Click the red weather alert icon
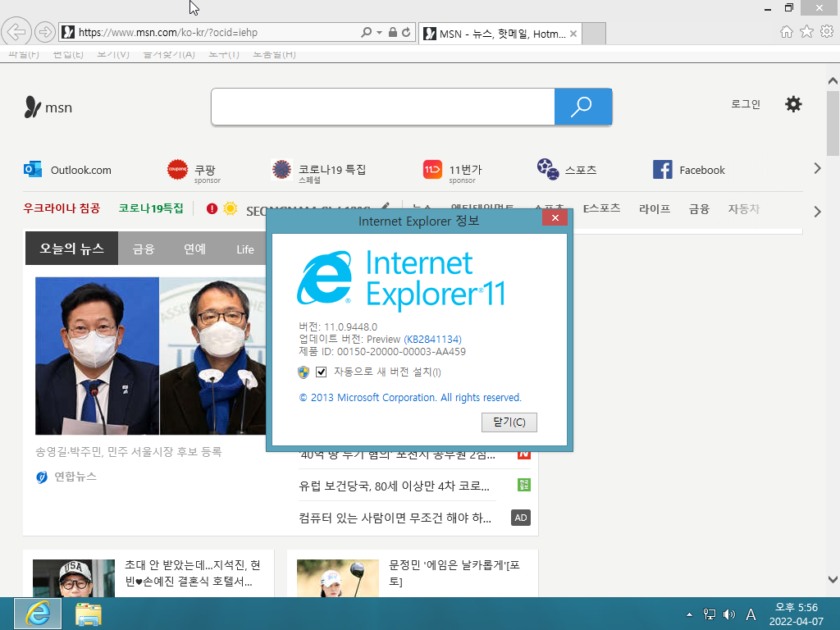 coord(212,209)
